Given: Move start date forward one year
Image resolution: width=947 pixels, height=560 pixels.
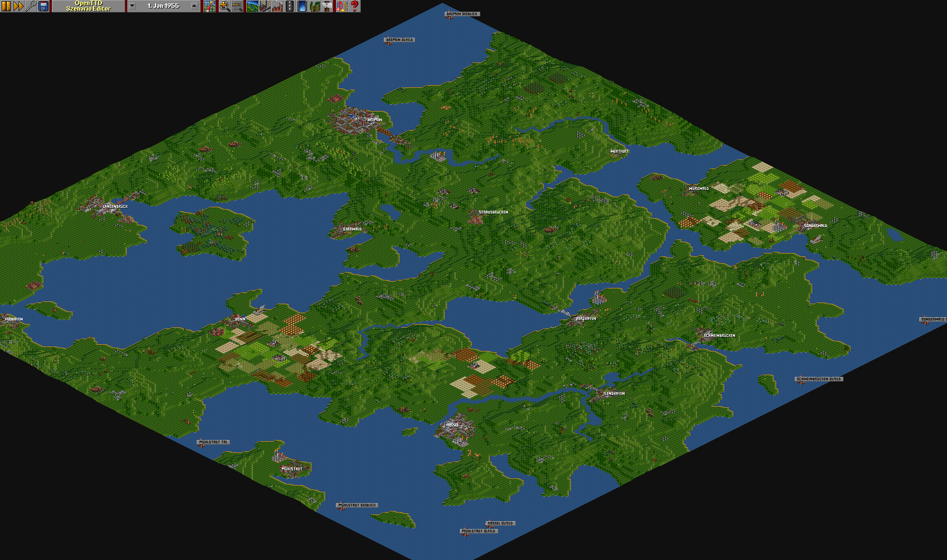Looking at the screenshot, I should [194, 6].
